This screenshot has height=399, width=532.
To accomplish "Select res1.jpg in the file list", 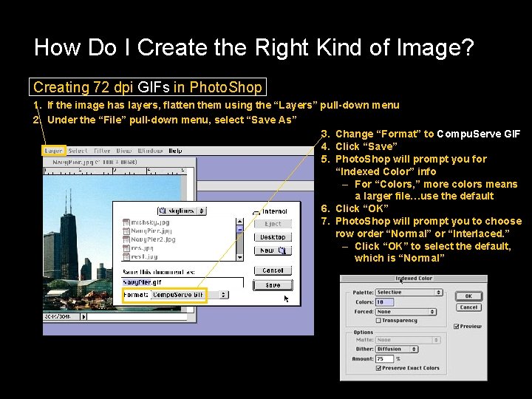I will (x=144, y=256).
